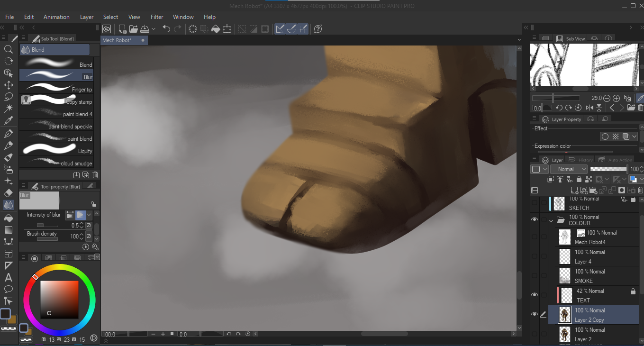
Task: Open the Normal blending mode dropdown
Action: tap(569, 169)
